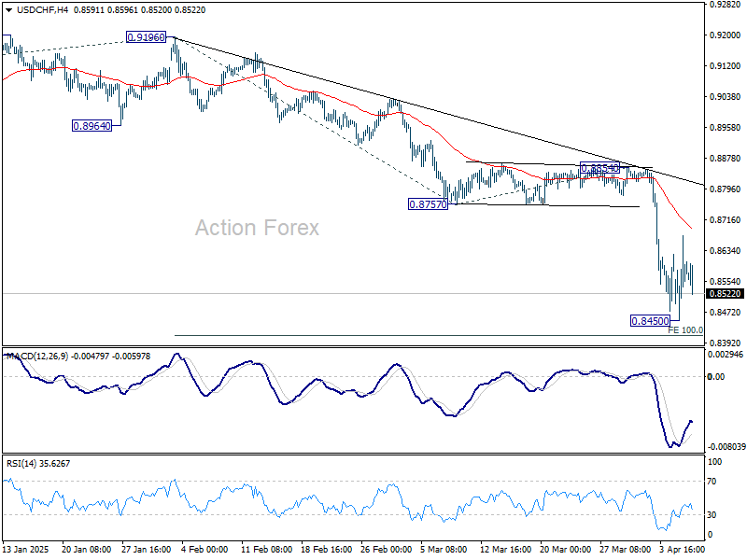Select the 0.87160 price axis value
This screenshot has height=560, width=747.
[725, 220]
